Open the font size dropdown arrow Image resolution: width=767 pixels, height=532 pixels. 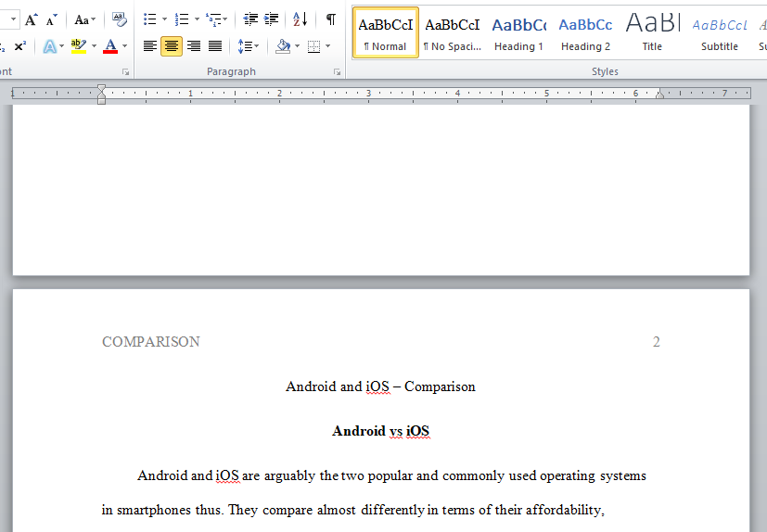13,19
